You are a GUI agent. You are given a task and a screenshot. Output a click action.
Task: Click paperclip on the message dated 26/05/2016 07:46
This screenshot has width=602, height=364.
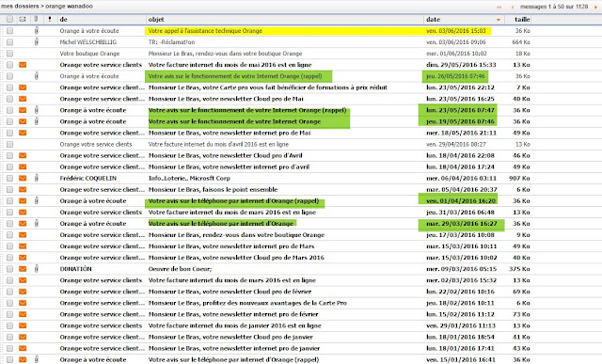(x=36, y=76)
